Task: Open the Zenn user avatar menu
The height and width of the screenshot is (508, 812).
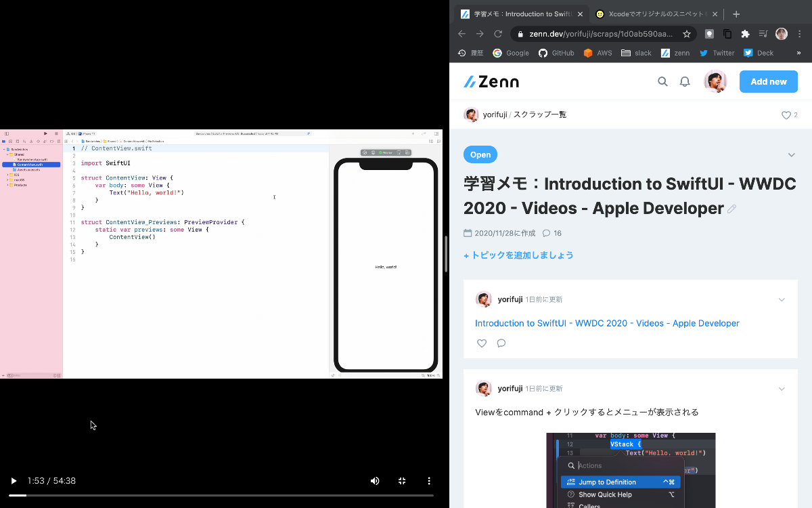Action: pos(715,81)
